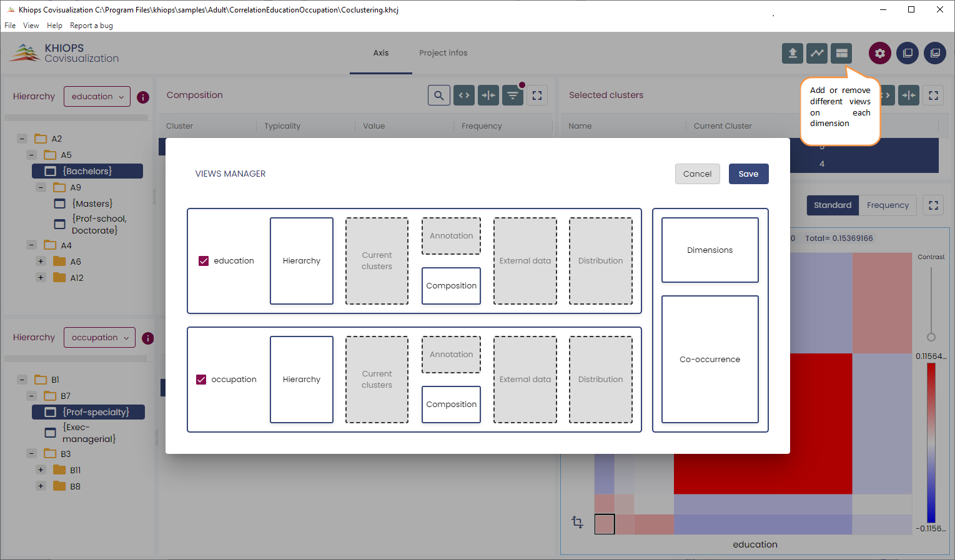
Task: Open the education hierarchy dropdown
Action: tap(97, 97)
